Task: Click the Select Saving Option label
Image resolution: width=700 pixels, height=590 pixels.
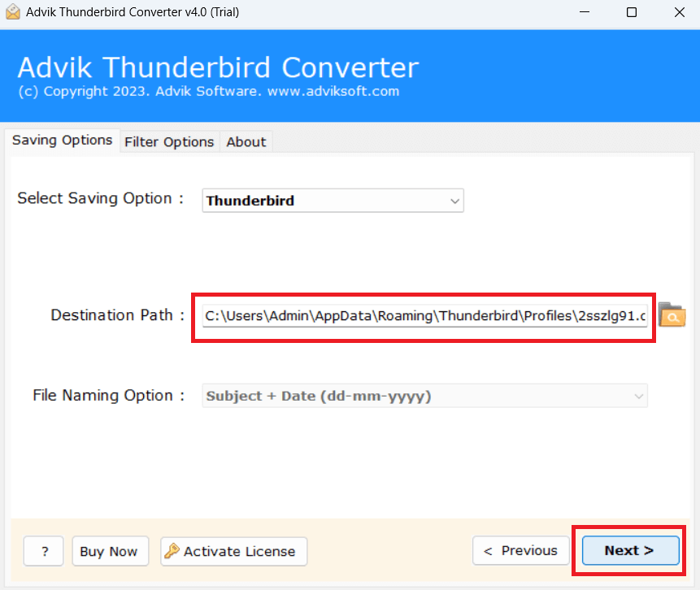Action: pyautogui.click(x=101, y=198)
